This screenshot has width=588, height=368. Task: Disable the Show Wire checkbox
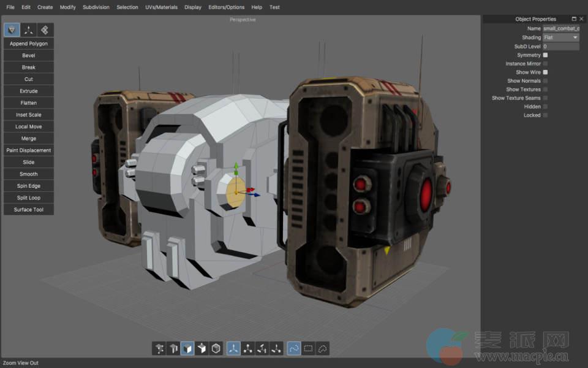point(545,72)
